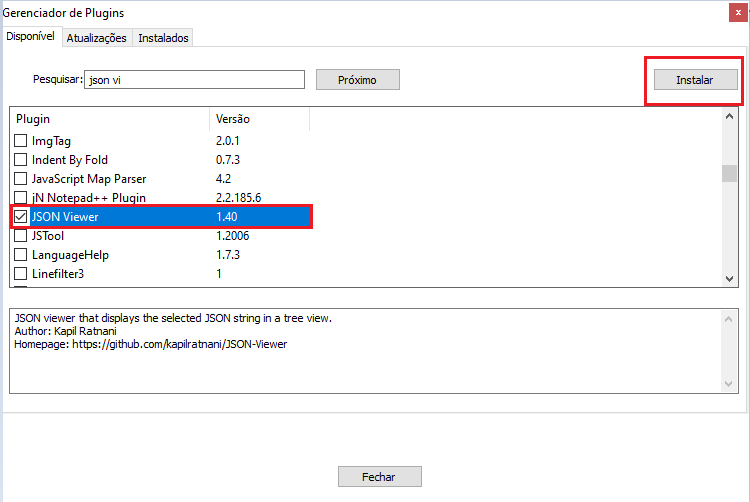Click the Versão column header
The image size is (750, 502).
(260, 119)
